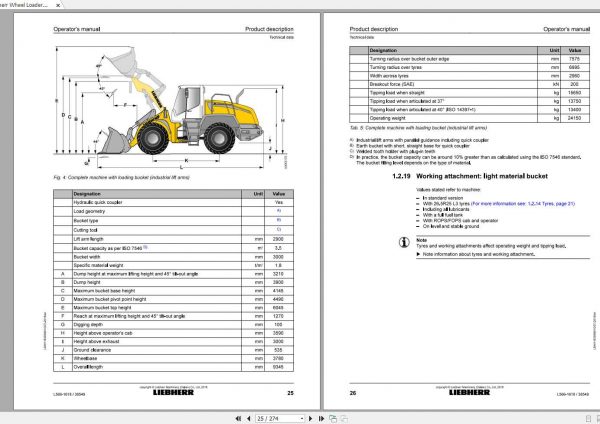Click the Tipping load when straight row

point(470,93)
